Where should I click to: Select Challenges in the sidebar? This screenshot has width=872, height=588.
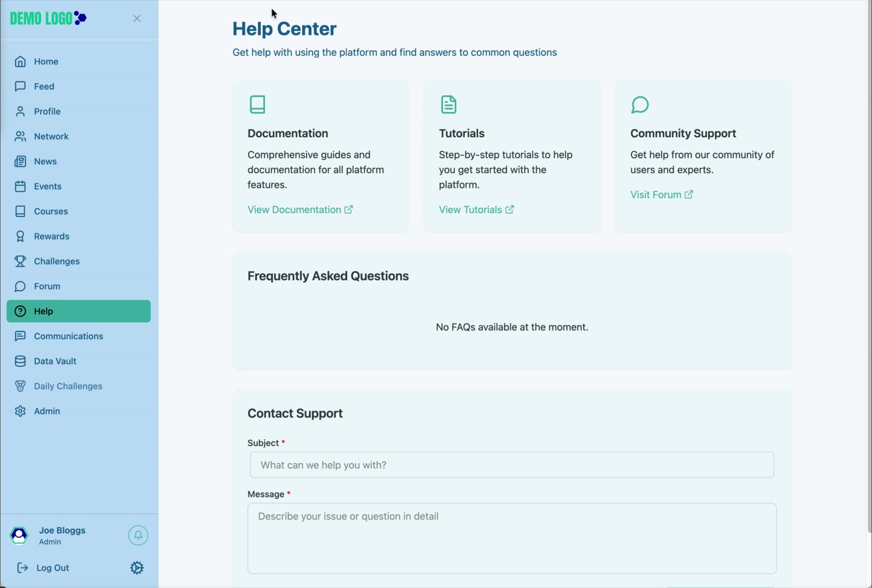[x=78, y=261]
